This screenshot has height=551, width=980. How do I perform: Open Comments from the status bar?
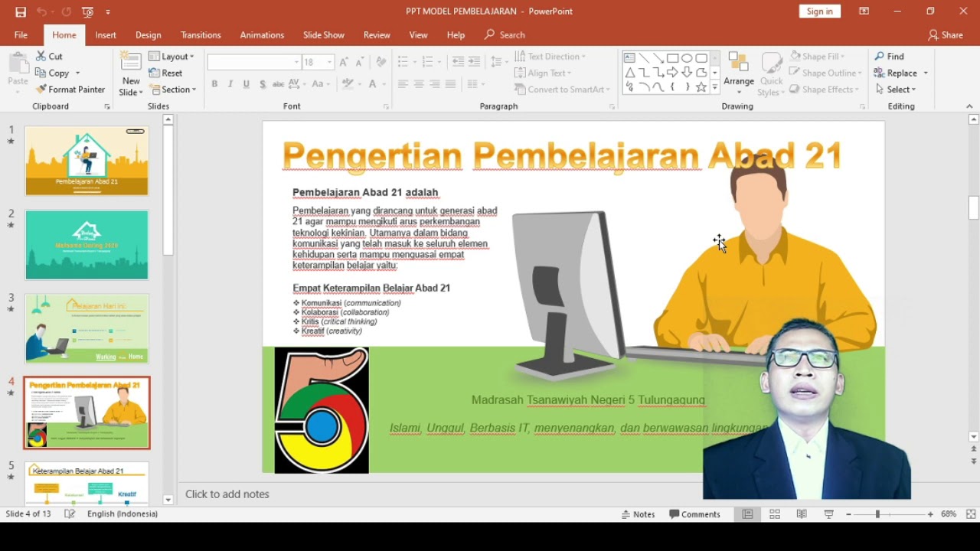click(695, 514)
